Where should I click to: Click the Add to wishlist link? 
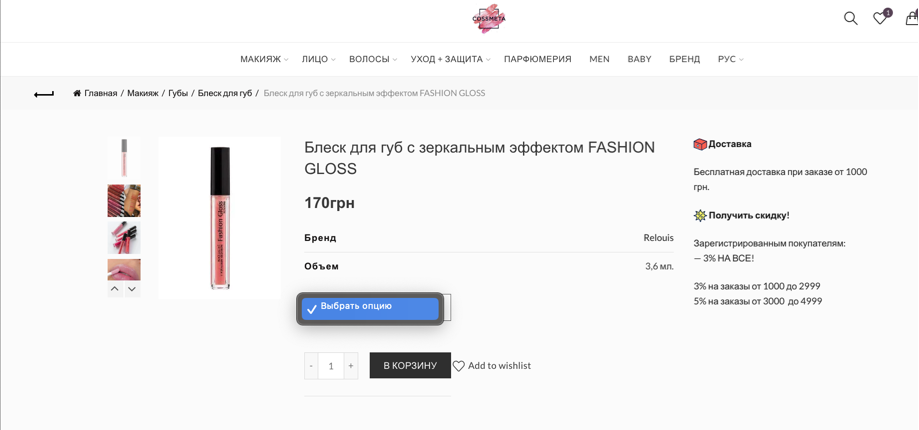tap(499, 366)
